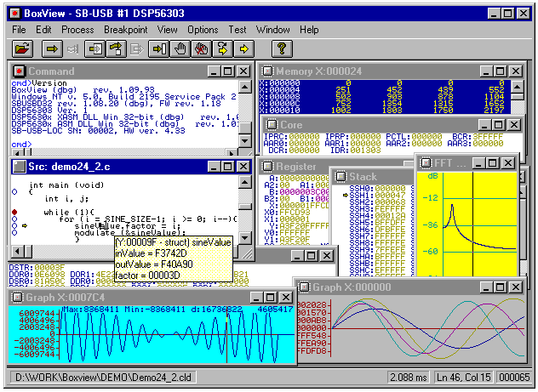Click the crossed-out hand Clear Breakpoints icon
Image resolution: width=538 pixels, height=392 pixels.
click(202, 48)
